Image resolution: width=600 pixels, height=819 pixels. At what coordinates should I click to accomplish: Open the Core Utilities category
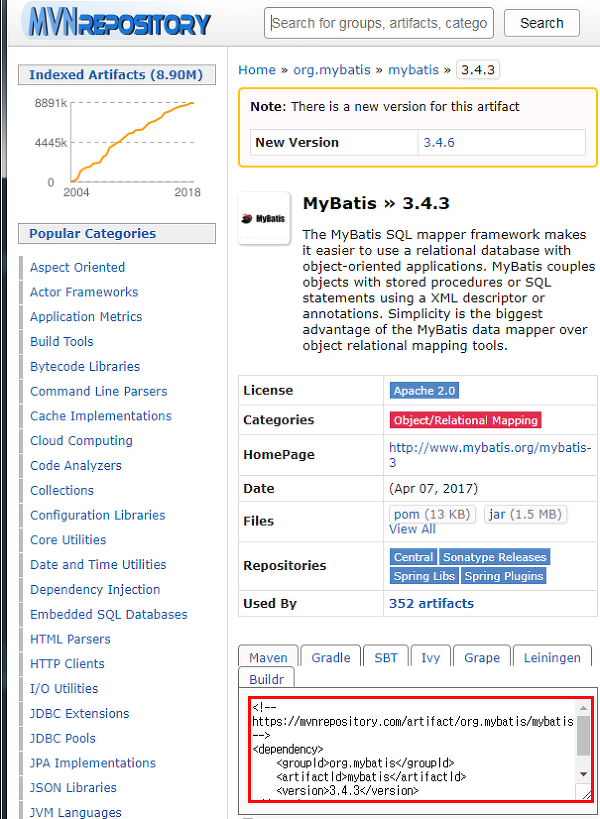[x=68, y=540]
